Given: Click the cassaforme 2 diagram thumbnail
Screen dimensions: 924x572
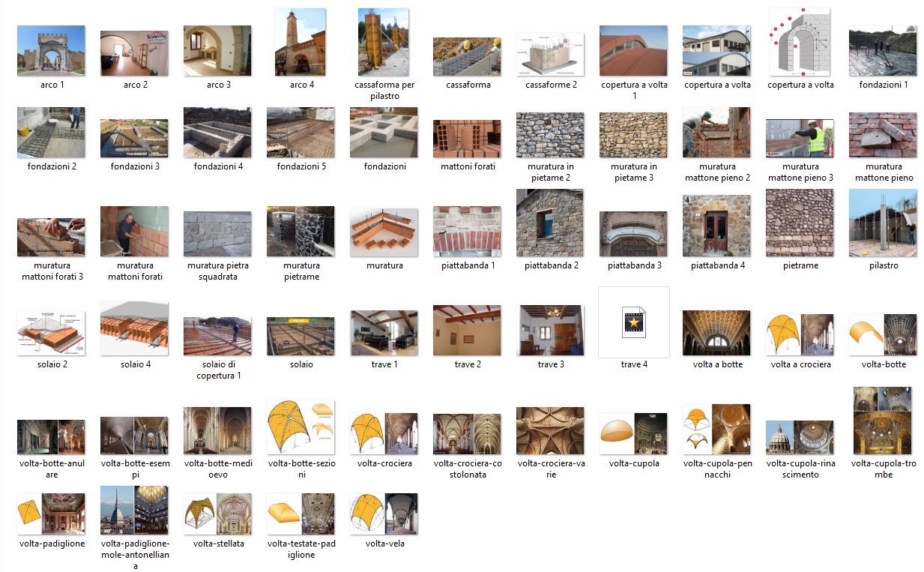Looking at the screenshot, I should [x=550, y=55].
